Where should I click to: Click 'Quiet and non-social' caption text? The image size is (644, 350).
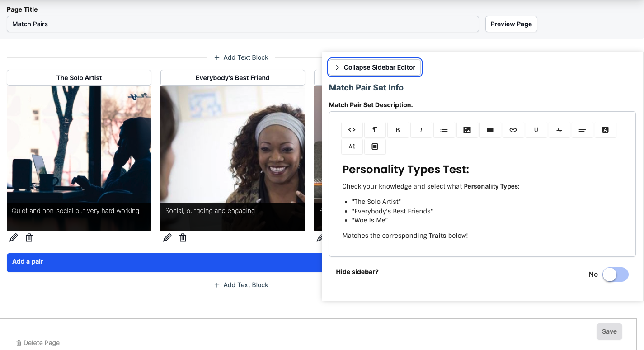(x=76, y=211)
